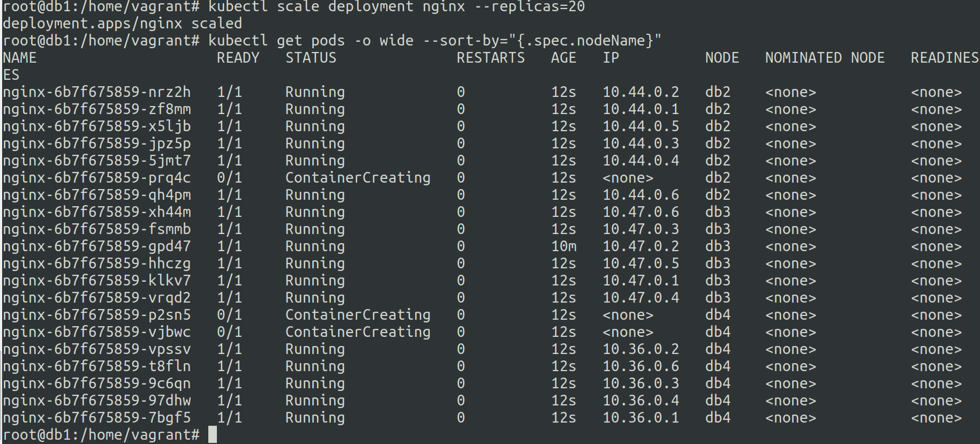Click the NAME column header
Viewport: 980px width, 444px height.
coord(20,58)
